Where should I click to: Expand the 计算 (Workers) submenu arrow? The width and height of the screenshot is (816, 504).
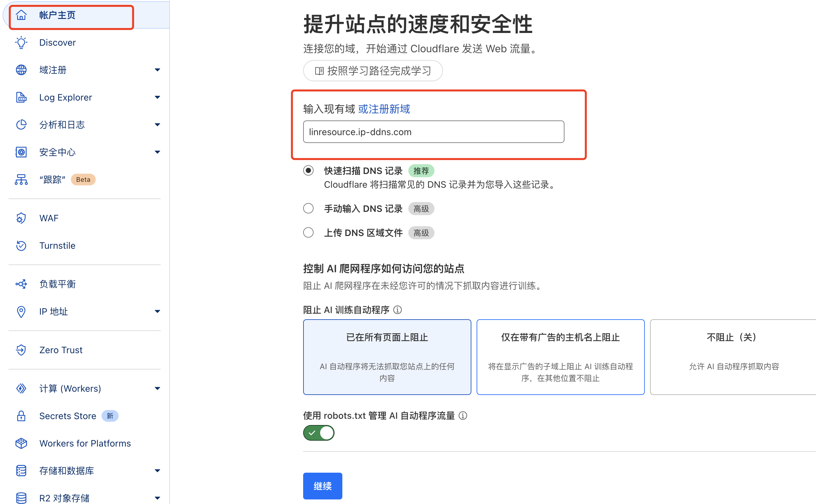point(157,389)
